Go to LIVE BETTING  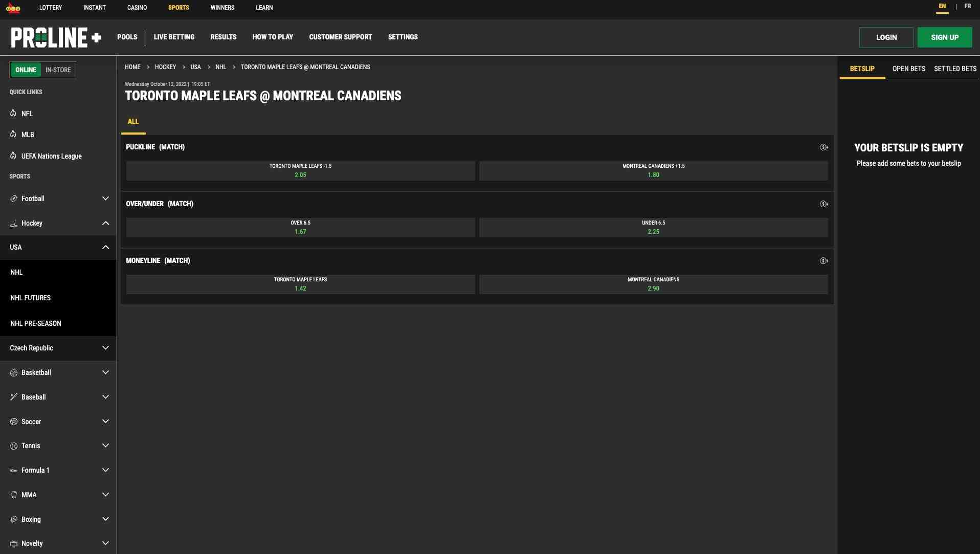click(x=174, y=37)
